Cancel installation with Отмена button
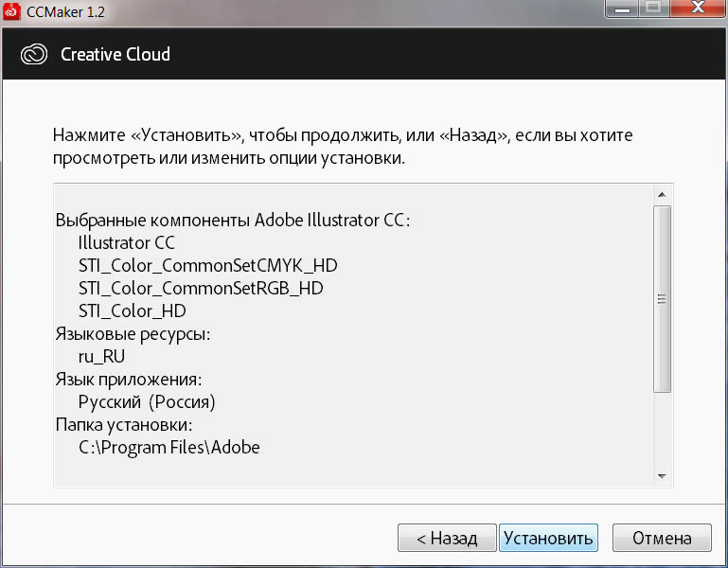Screen dimensions: 728x568 662,538
